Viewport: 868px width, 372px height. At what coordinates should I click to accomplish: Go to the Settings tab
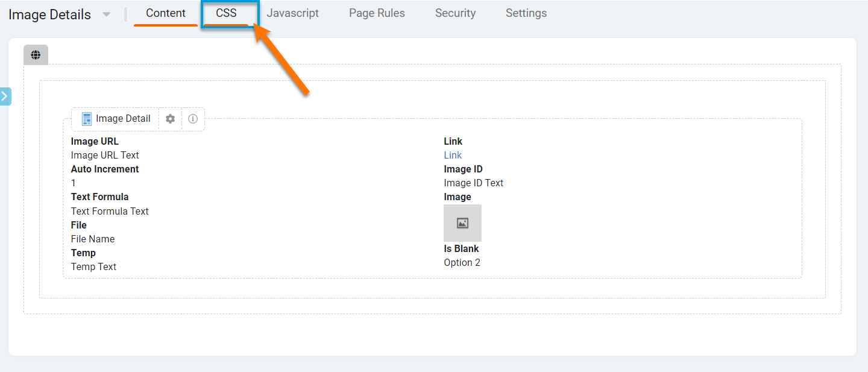[x=526, y=13]
